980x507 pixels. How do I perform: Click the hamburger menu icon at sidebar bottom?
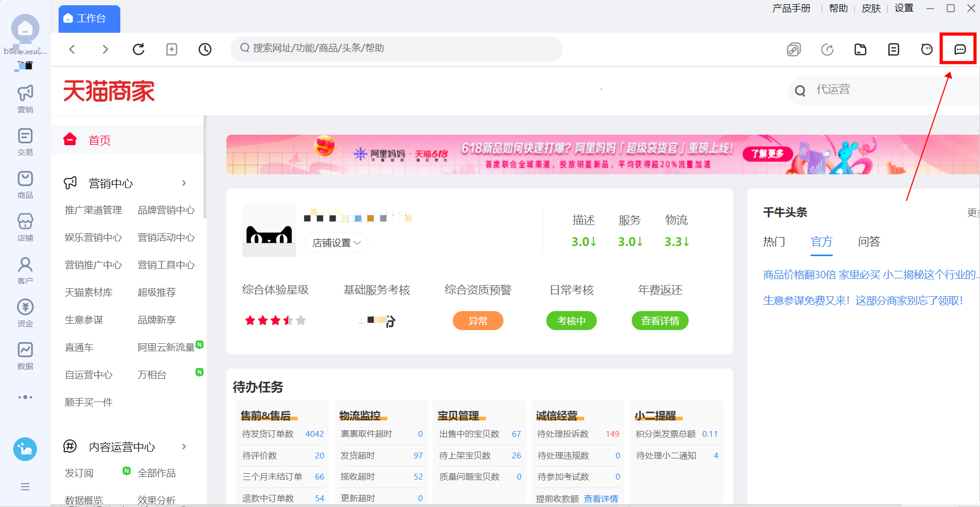coord(25,486)
